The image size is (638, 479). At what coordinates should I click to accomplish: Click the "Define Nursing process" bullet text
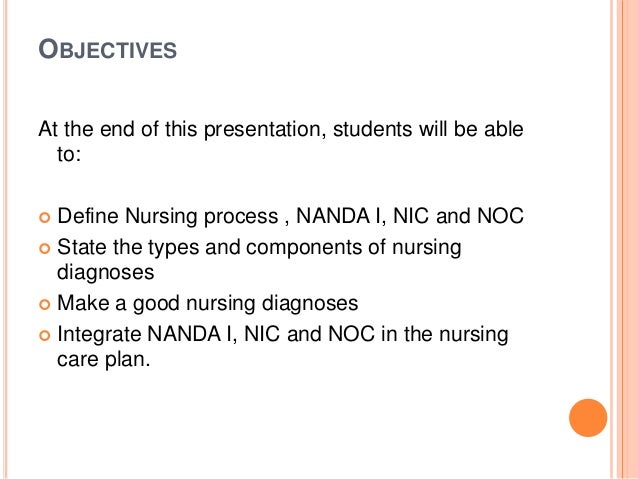click(x=290, y=216)
